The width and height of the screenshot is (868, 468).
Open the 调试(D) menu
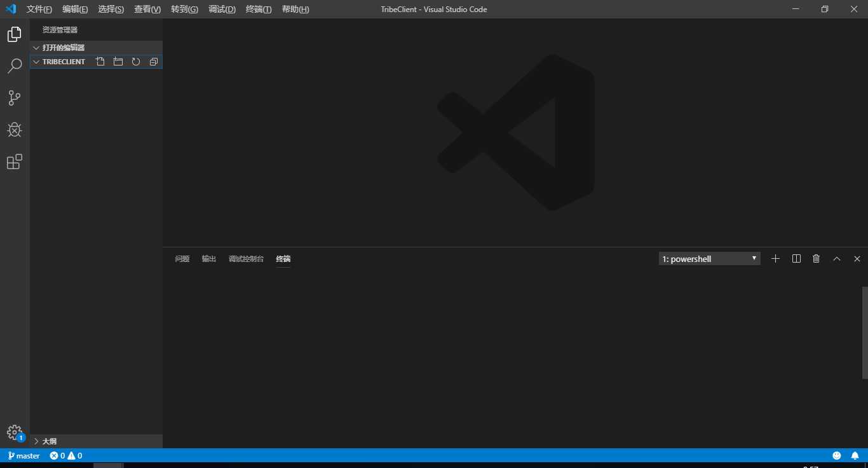tap(222, 10)
